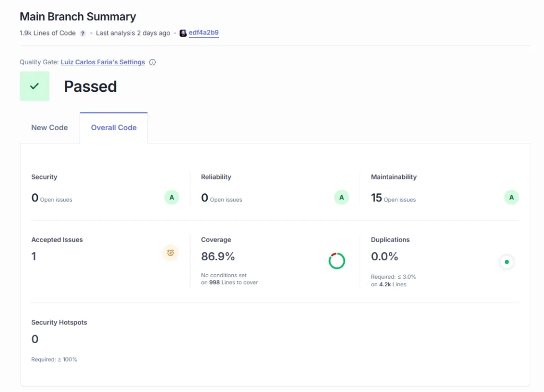Open the Accepted Issues count of 1
The height and width of the screenshot is (392, 544).
pos(34,257)
